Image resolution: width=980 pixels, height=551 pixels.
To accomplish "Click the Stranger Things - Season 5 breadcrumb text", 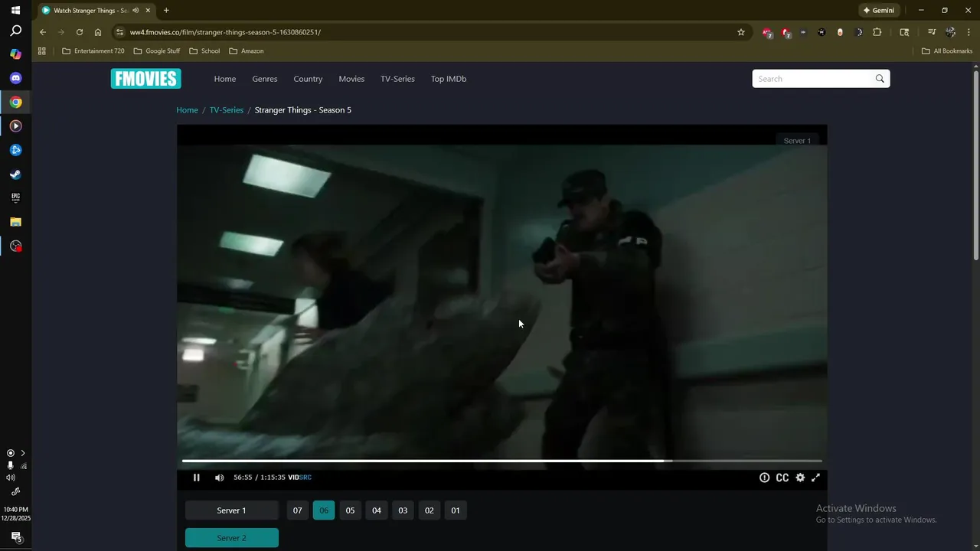I will (303, 110).
